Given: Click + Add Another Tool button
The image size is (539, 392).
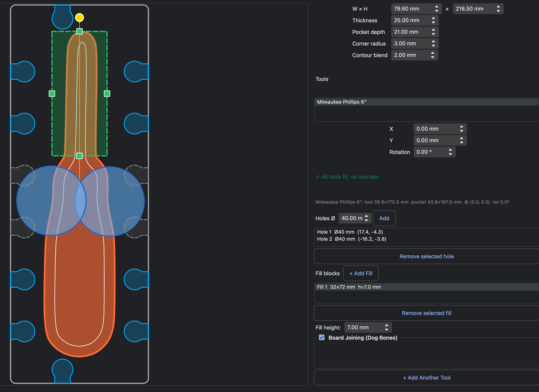Looking at the screenshot, I should (x=426, y=378).
